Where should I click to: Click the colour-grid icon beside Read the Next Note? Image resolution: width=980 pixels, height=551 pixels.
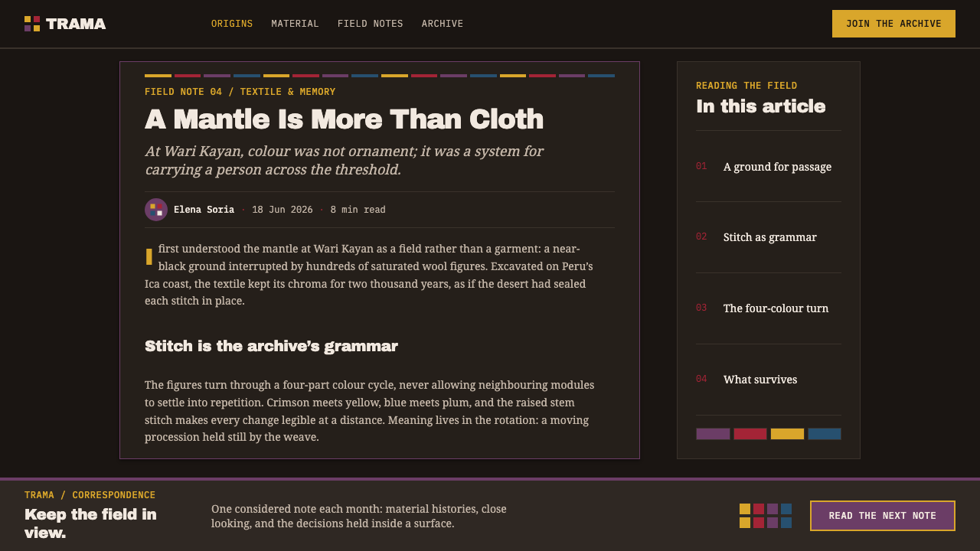click(766, 516)
